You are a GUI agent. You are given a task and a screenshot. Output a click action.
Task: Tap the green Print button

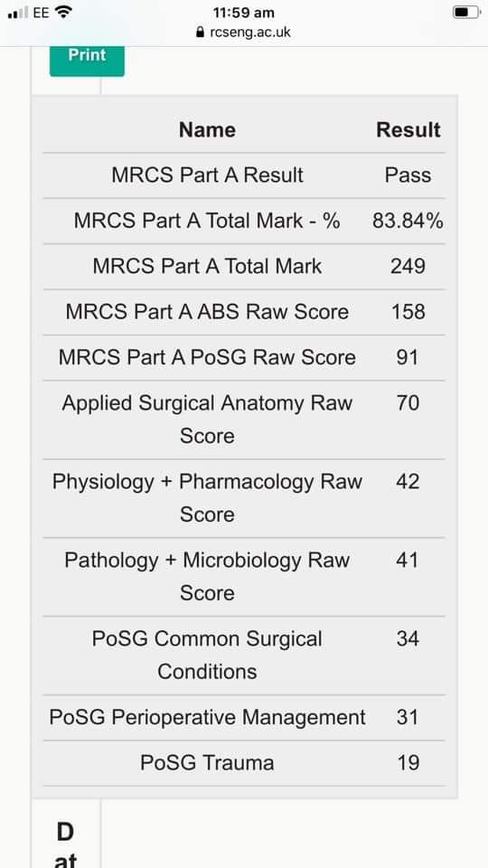click(87, 61)
